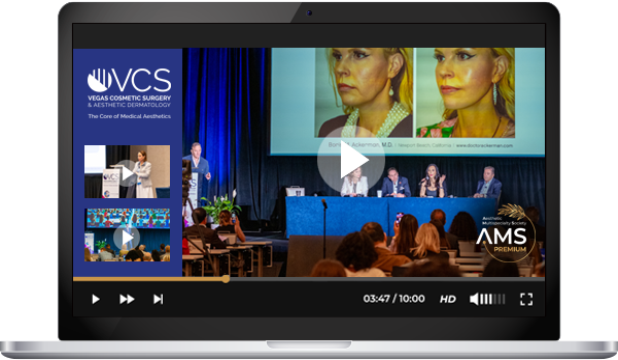Click the AMS Premium badge

pos(504,234)
